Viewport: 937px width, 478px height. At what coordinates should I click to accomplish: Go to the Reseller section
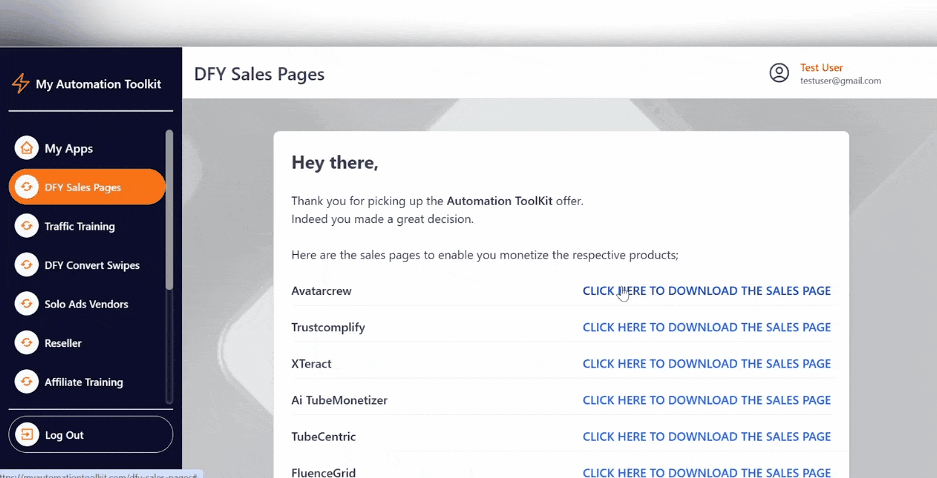point(87,343)
